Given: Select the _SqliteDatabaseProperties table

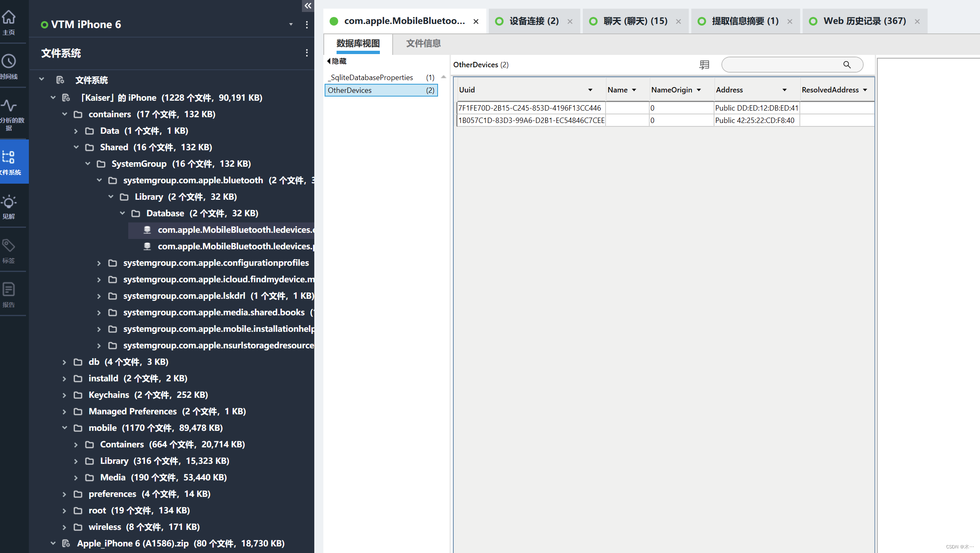Looking at the screenshot, I should pyautogui.click(x=371, y=78).
